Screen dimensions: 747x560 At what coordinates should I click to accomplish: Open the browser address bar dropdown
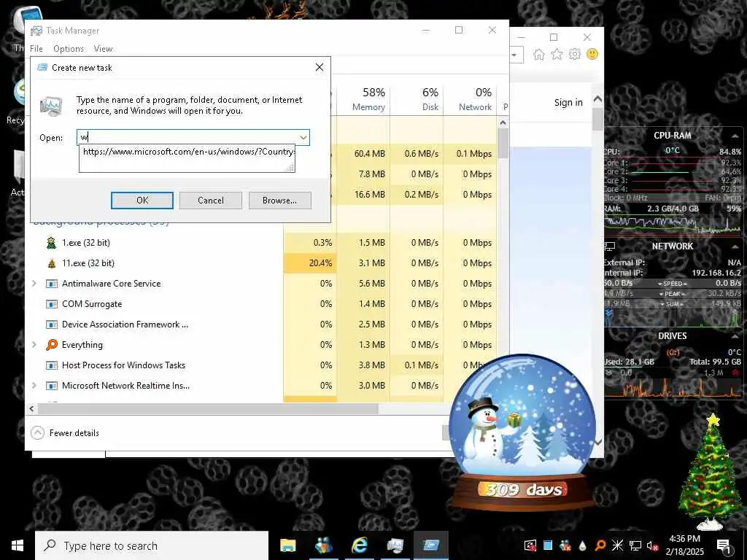[514, 54]
